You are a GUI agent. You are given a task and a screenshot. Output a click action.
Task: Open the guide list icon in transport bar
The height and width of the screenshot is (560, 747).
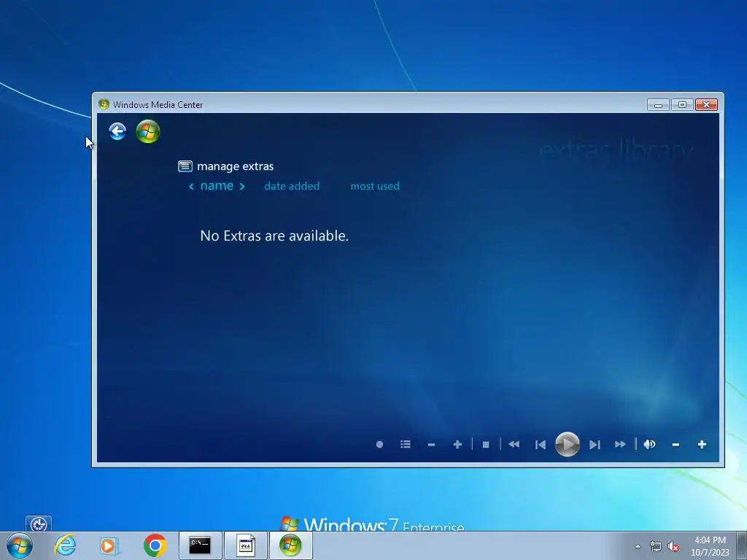click(x=406, y=444)
